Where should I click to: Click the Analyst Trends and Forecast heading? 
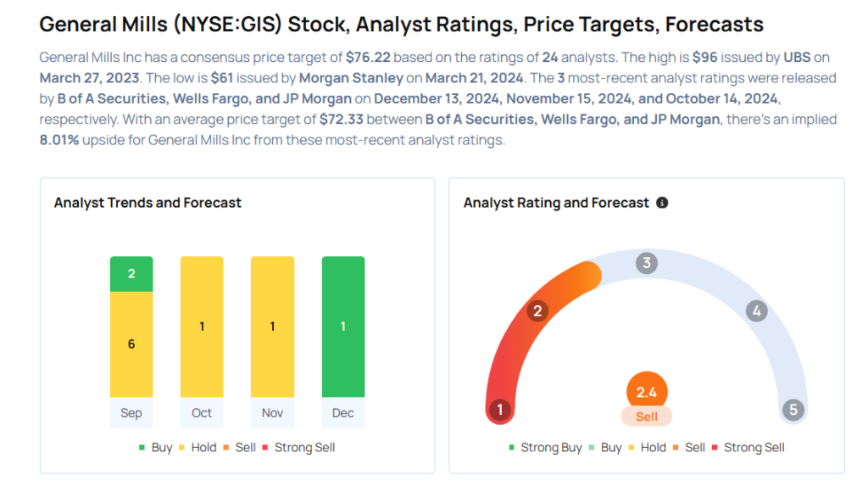pyautogui.click(x=147, y=204)
